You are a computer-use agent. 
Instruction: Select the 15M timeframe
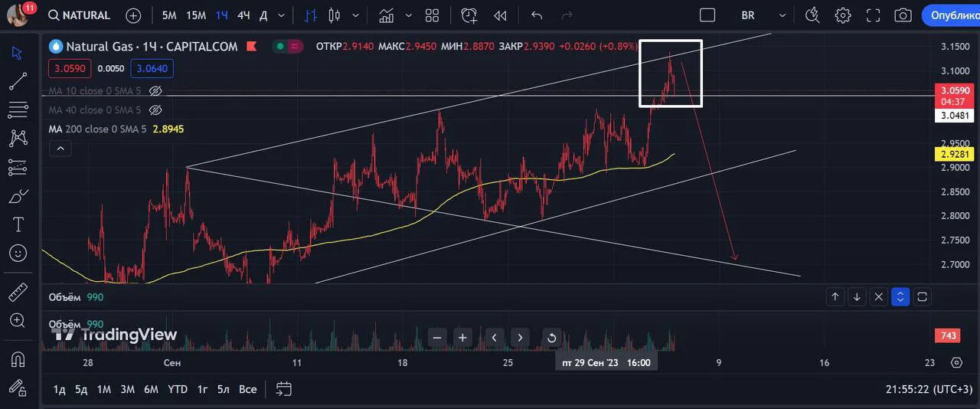(196, 15)
